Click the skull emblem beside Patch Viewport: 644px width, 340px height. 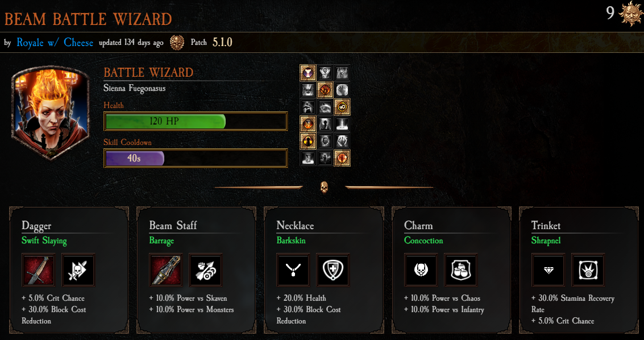tap(177, 42)
